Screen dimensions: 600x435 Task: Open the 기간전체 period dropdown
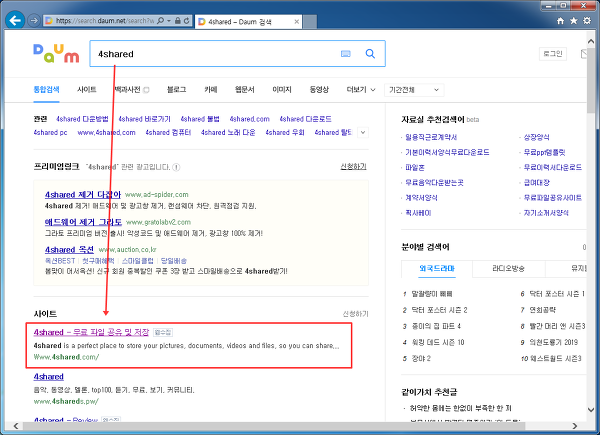coord(414,90)
